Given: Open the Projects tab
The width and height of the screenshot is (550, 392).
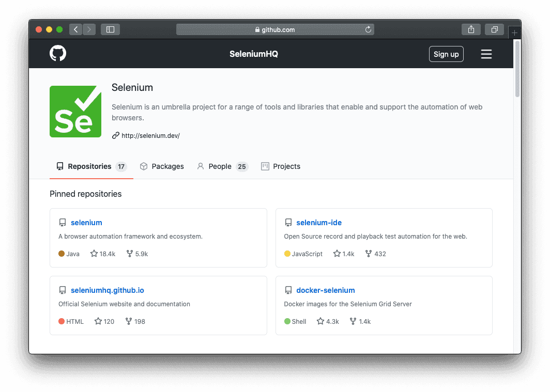Looking at the screenshot, I should coord(281,166).
